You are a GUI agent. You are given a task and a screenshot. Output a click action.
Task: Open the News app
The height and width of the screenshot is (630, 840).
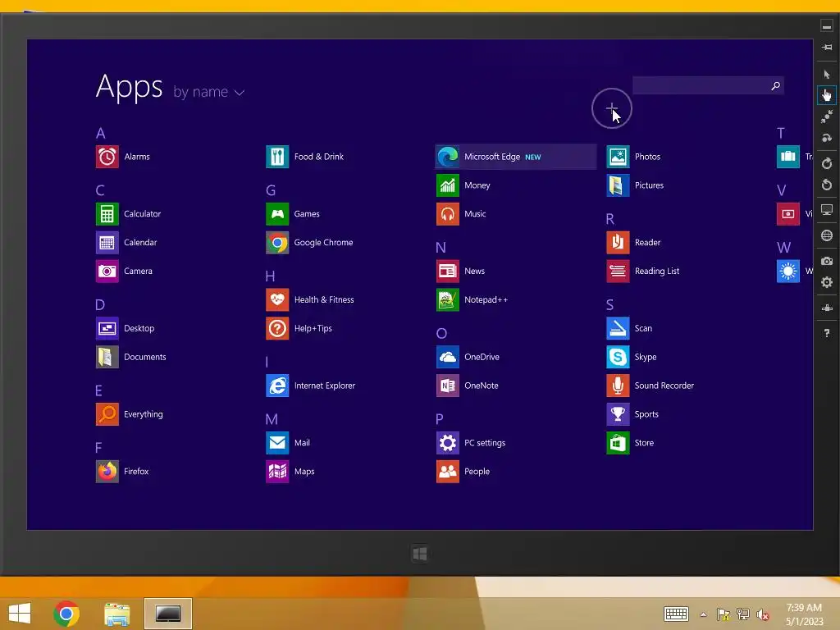(461, 271)
